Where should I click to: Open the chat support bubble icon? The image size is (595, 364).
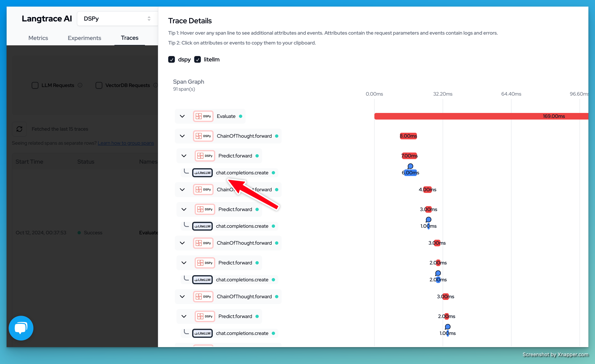pyautogui.click(x=21, y=328)
